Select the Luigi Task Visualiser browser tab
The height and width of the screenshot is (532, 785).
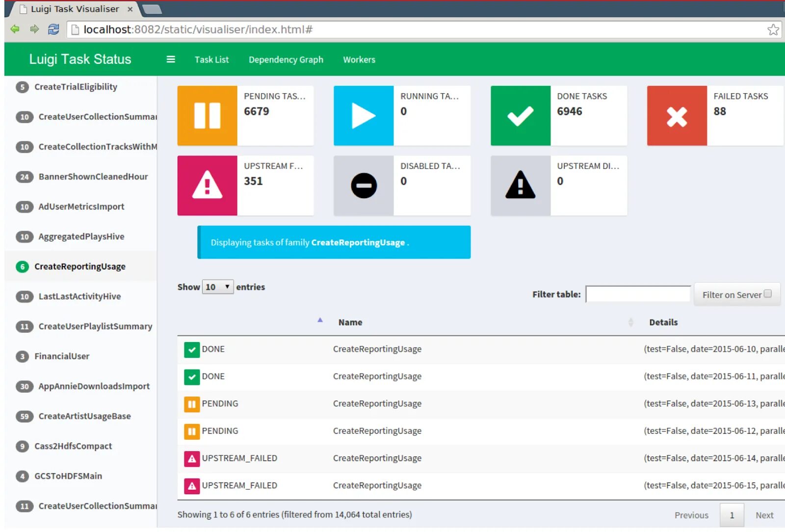(x=75, y=9)
